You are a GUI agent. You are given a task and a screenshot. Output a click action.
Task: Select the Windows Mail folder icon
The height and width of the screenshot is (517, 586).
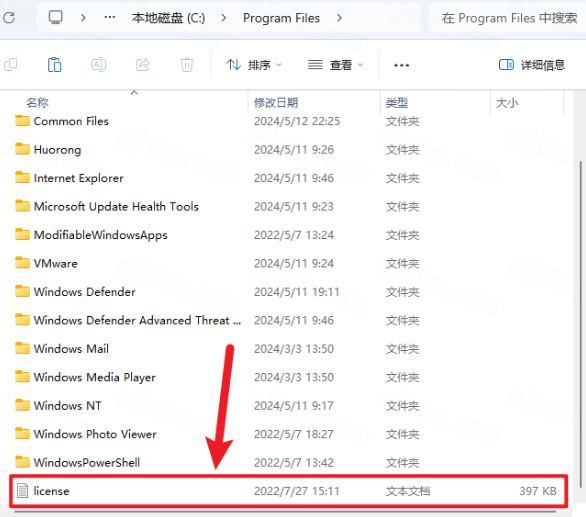tap(22, 348)
